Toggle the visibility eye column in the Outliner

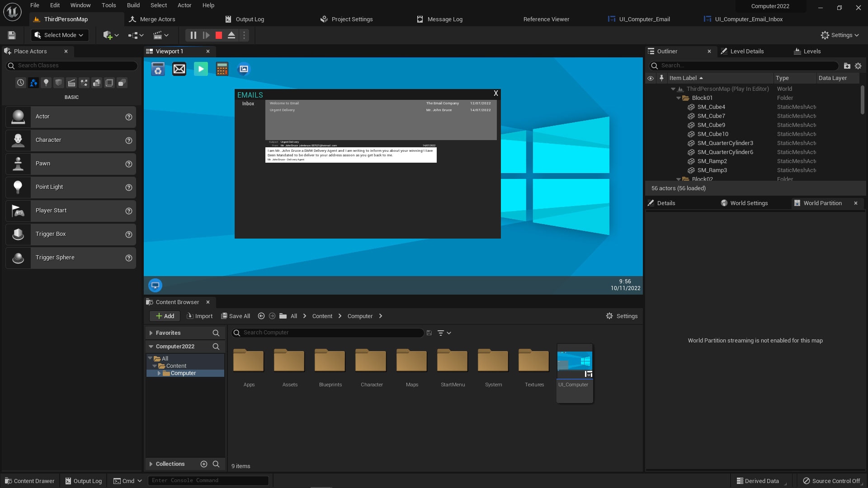(x=651, y=78)
